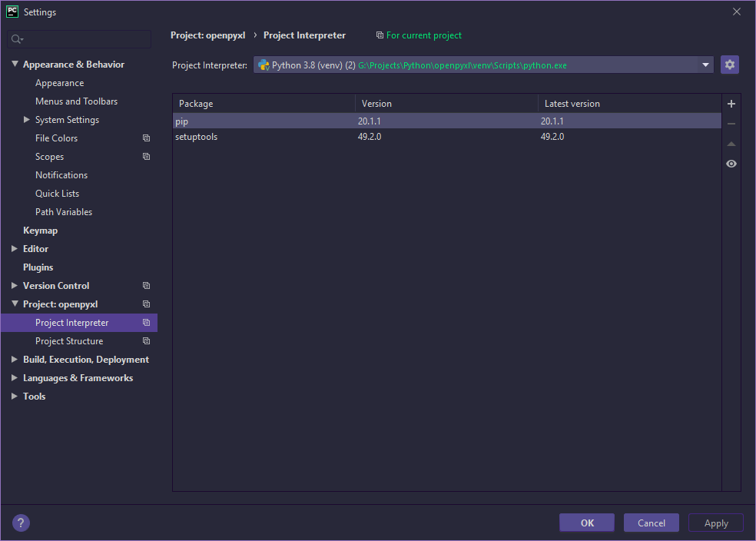Viewport: 756px width, 541px height.
Task: Expand the Editor section
Action: [15, 248]
